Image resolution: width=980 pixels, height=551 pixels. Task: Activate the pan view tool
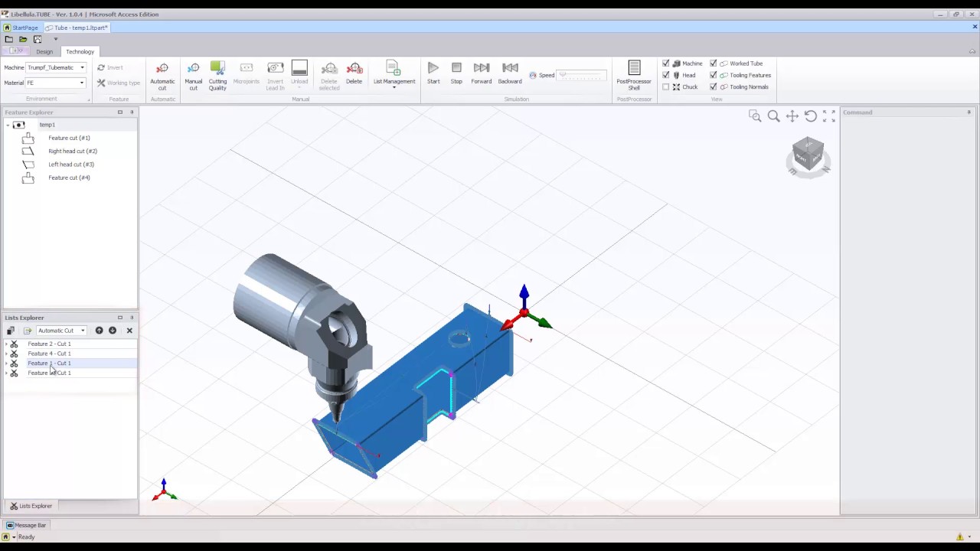point(792,116)
